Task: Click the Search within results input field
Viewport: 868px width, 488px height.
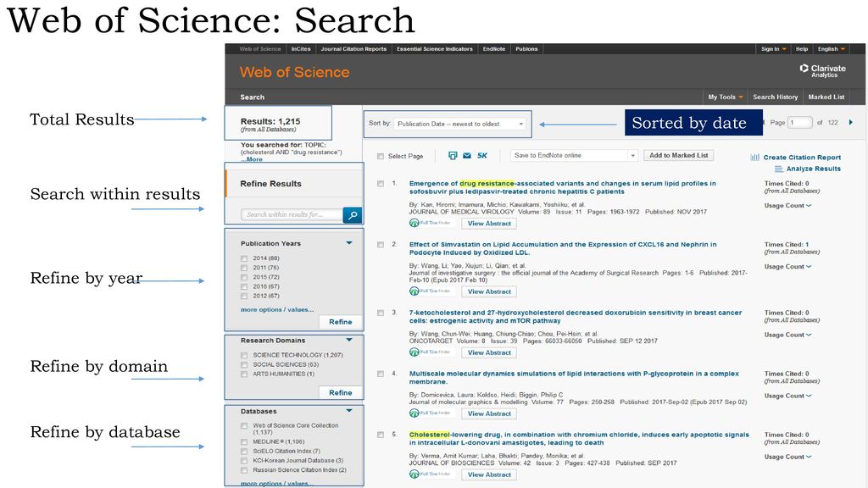Action: (292, 214)
